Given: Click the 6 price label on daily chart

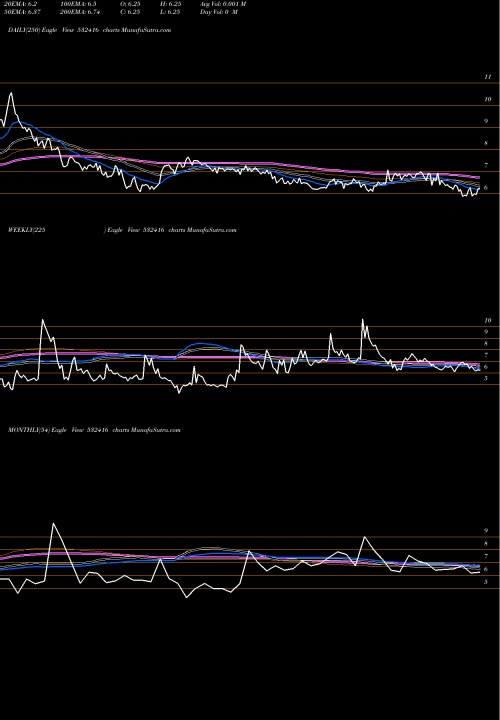Looking at the screenshot, I should point(486,187).
